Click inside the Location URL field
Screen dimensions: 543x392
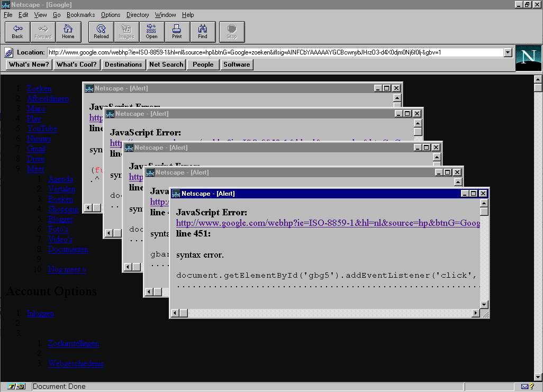[265, 52]
